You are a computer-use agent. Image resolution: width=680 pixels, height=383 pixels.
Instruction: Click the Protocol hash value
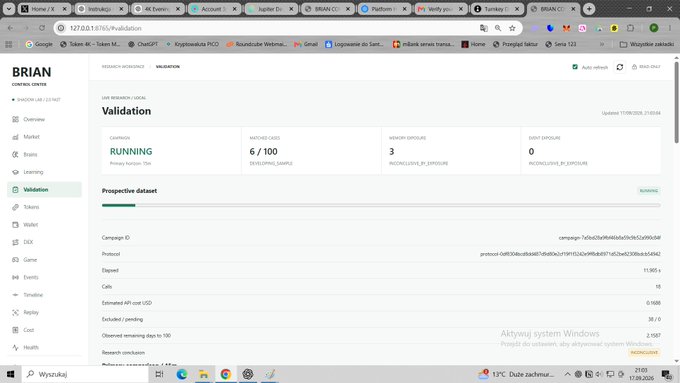[x=570, y=254]
